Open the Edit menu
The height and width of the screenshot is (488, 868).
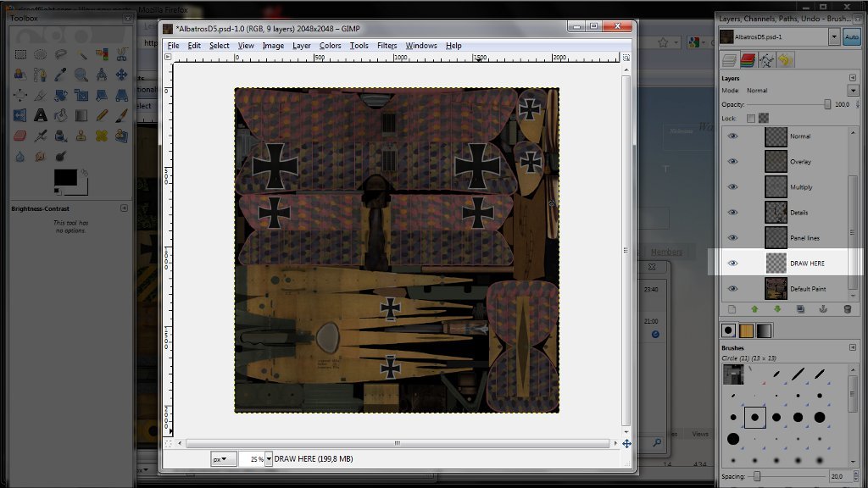194,46
